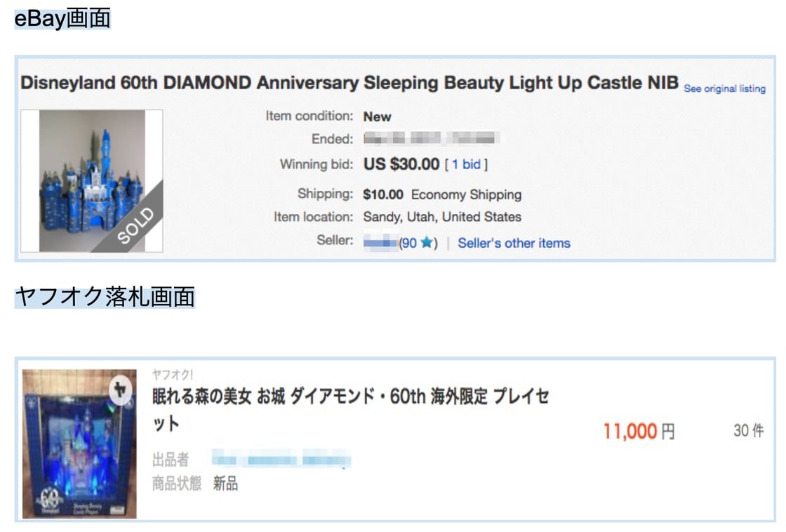Click the US $30.00 winning bid amount
Image resolution: width=786 pixels, height=532 pixels.
[401, 165]
